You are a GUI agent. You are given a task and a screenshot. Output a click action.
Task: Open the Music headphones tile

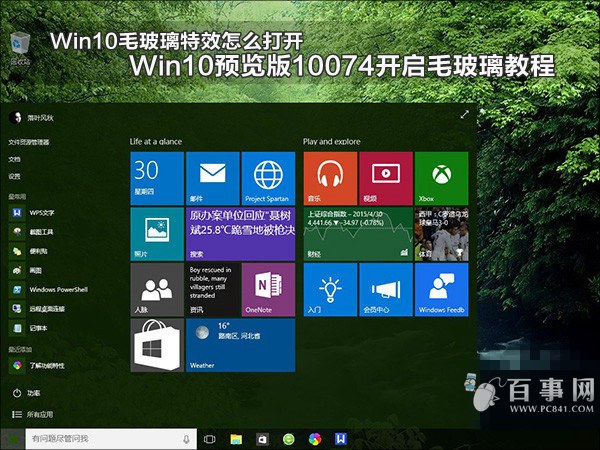tap(330, 178)
